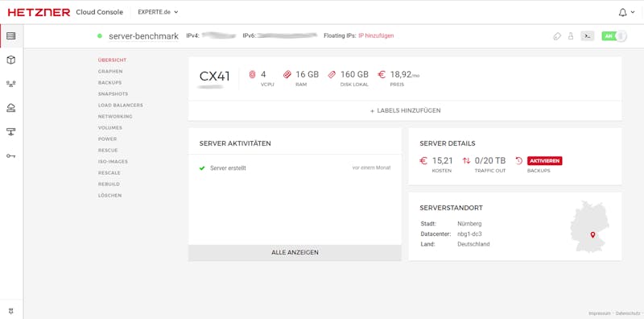Click the 16 GB RAM value
The image size is (644, 319).
tap(308, 74)
